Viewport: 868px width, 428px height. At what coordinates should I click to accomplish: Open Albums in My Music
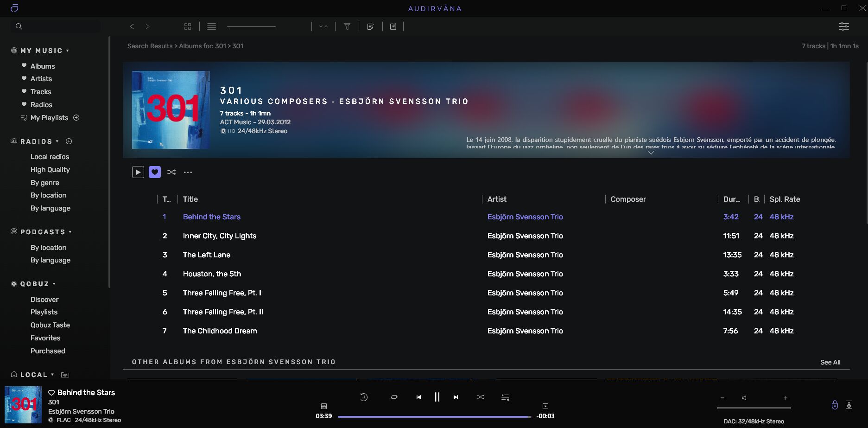pyautogui.click(x=43, y=66)
